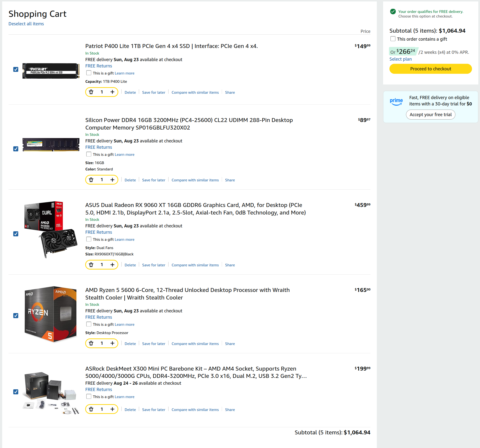The height and width of the screenshot is (448, 480).
Task: Increase quantity of ASRock DeskMeet X300
Action: pos(112,409)
